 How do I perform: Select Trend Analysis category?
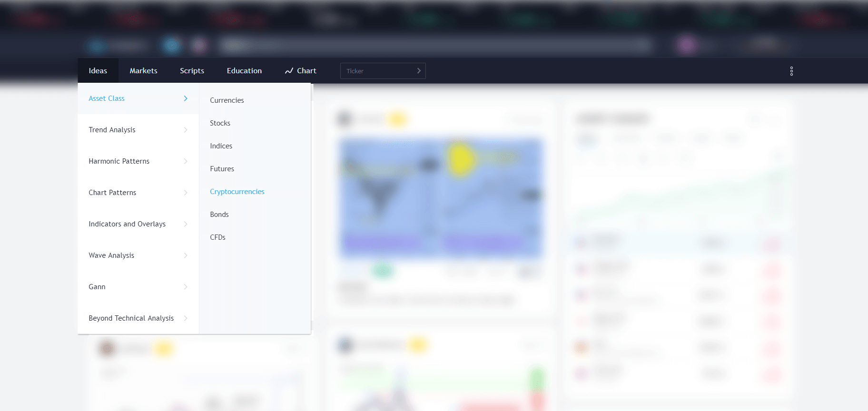138,130
